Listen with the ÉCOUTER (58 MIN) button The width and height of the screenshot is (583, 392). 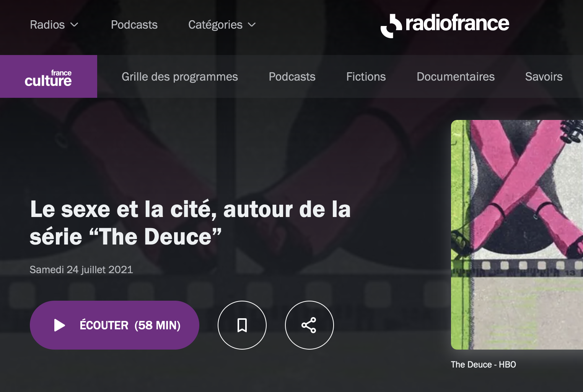(114, 325)
